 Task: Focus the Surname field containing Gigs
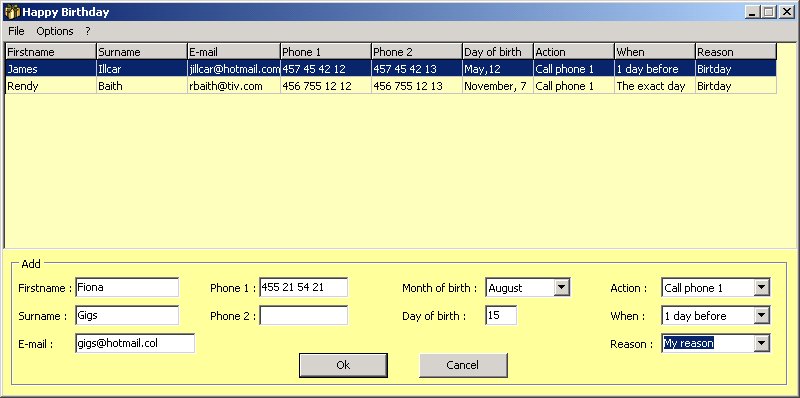[x=127, y=315]
